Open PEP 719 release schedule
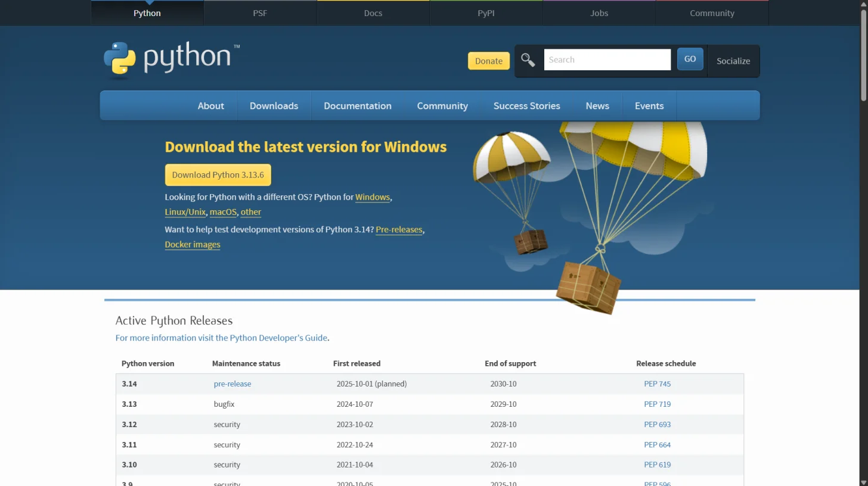 tap(658, 404)
